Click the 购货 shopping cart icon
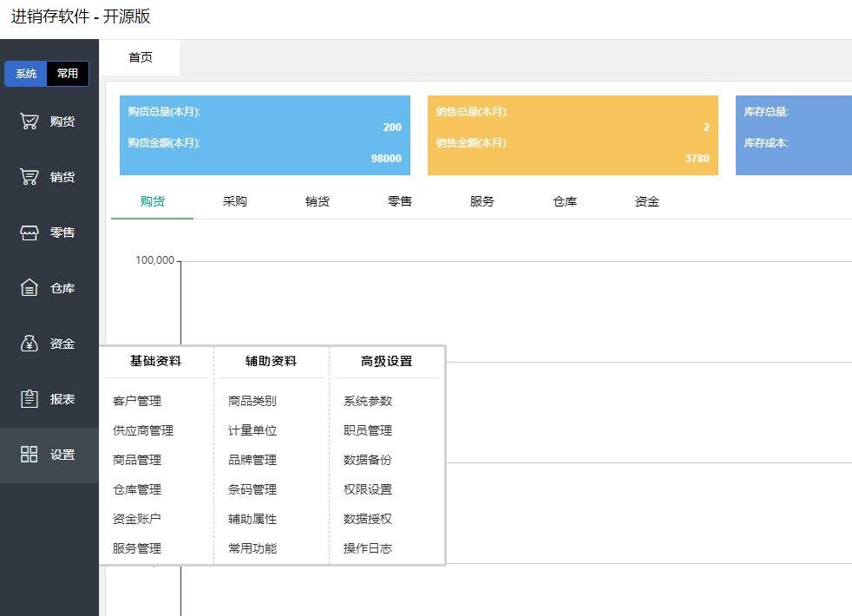 [29, 121]
